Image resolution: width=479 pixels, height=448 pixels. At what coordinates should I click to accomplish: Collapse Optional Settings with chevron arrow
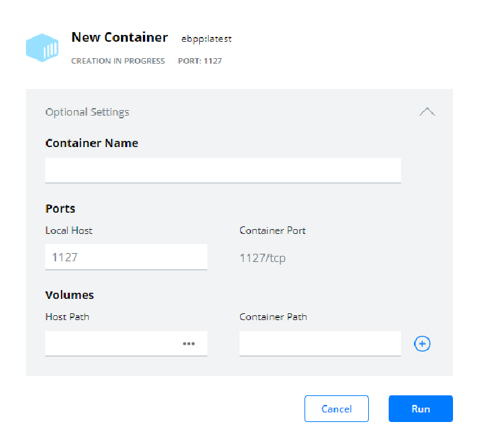[x=426, y=111]
